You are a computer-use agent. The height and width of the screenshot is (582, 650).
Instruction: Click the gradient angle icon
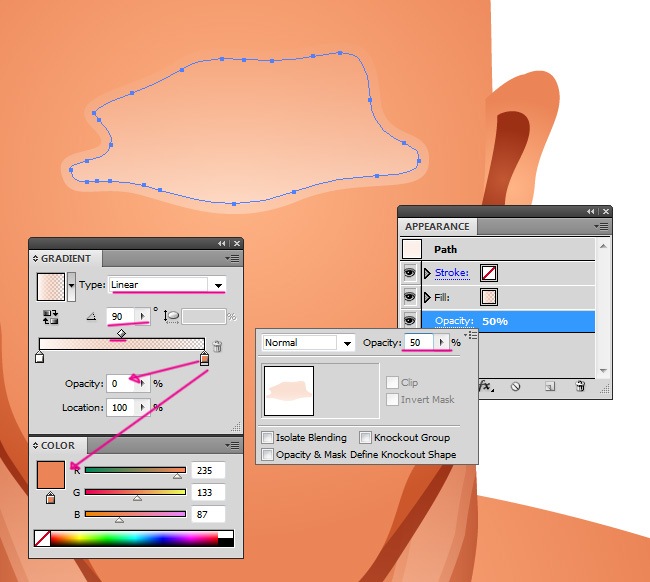(91, 317)
